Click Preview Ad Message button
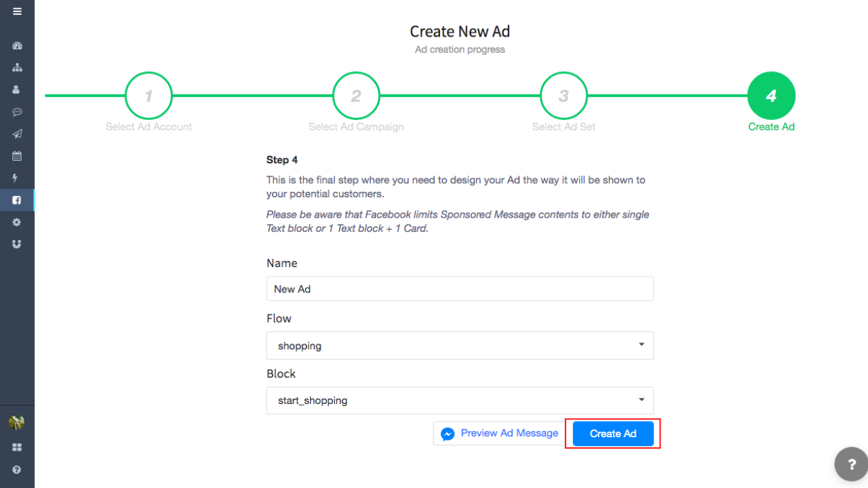The width and height of the screenshot is (868, 488). [x=500, y=434]
